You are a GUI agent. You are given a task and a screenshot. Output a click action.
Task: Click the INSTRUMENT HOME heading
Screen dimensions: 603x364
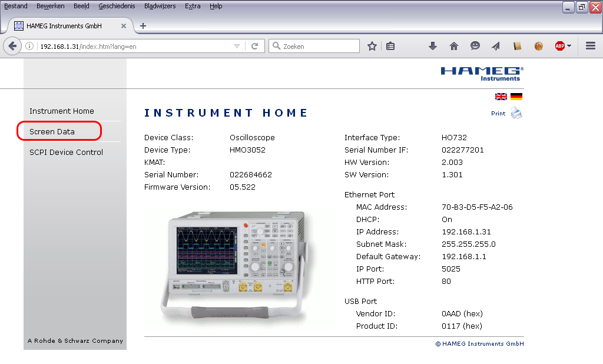click(226, 112)
